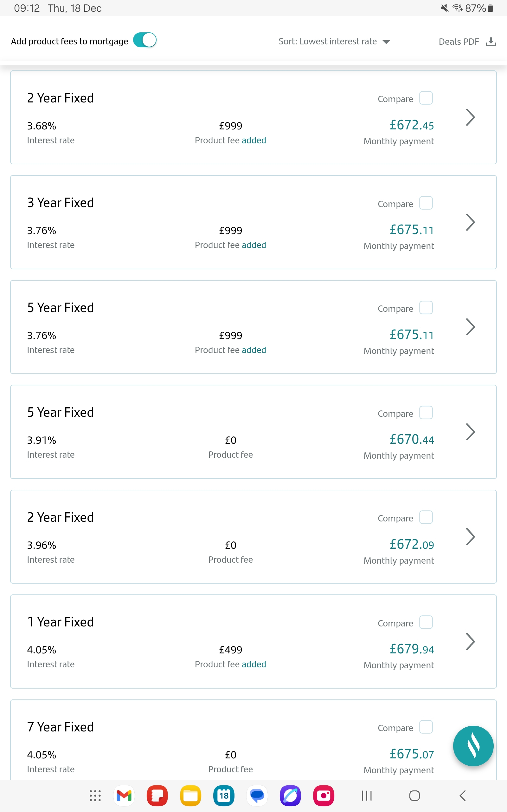
Task: Open the app drawer grid icon
Action: pos(95,795)
